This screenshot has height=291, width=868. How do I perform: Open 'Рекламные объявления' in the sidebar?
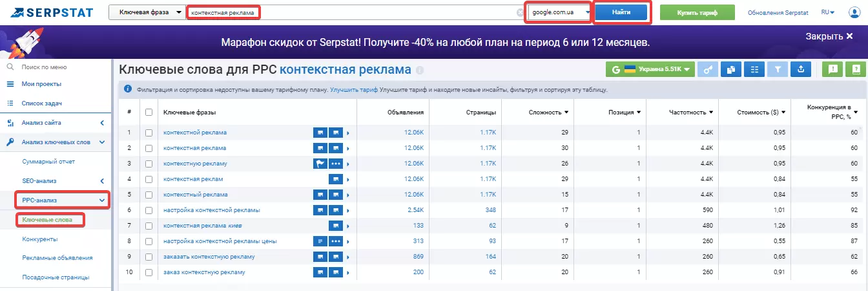(x=57, y=257)
